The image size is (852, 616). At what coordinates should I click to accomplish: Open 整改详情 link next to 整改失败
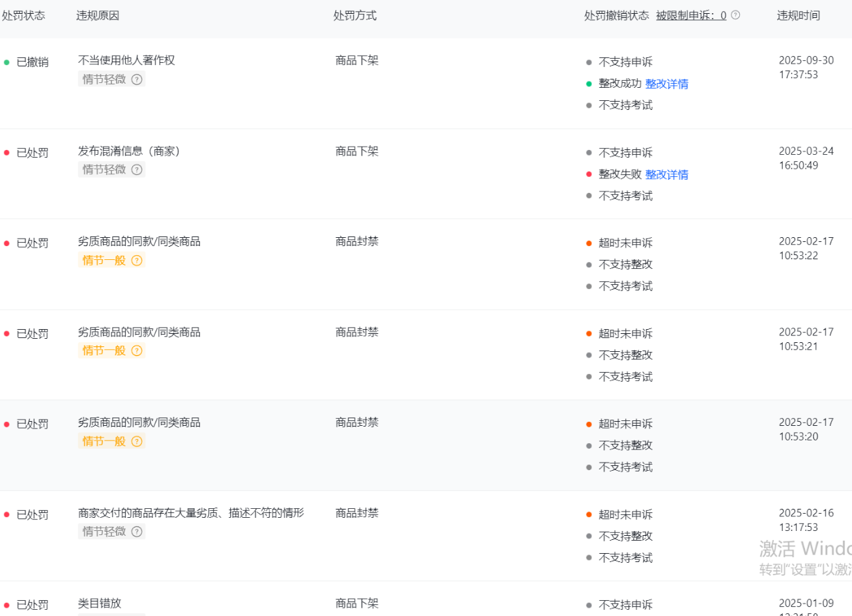(x=667, y=174)
